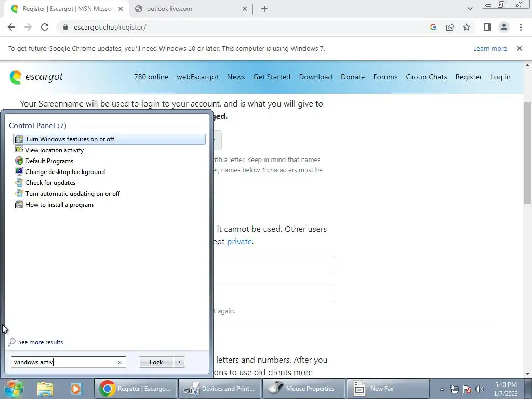Screen dimensions: 532x399
Task: Open Chrome three-dot menu
Action: [x=521, y=27]
